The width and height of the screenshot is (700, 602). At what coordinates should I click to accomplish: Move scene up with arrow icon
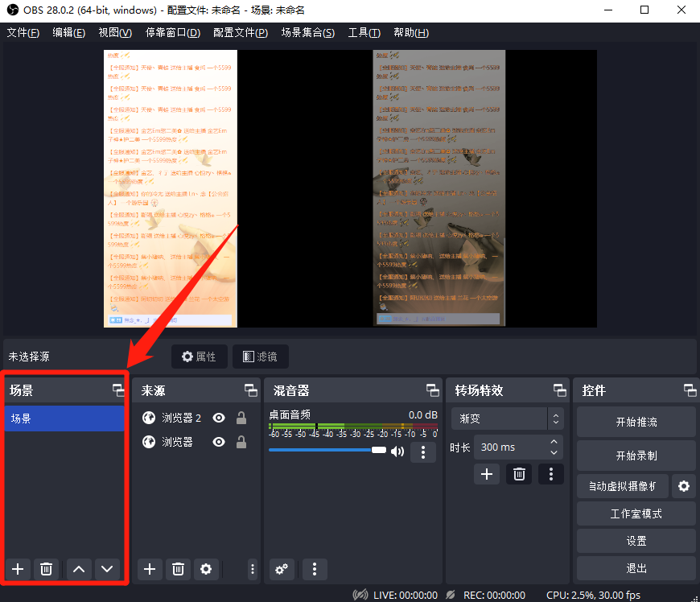pos(79,569)
